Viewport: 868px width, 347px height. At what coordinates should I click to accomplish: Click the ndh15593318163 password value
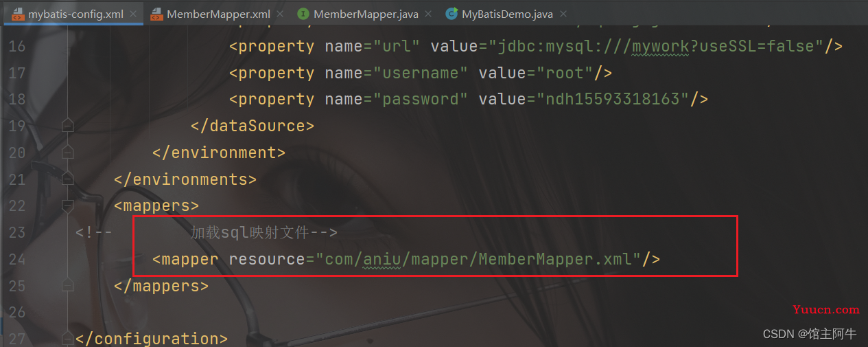[613, 99]
